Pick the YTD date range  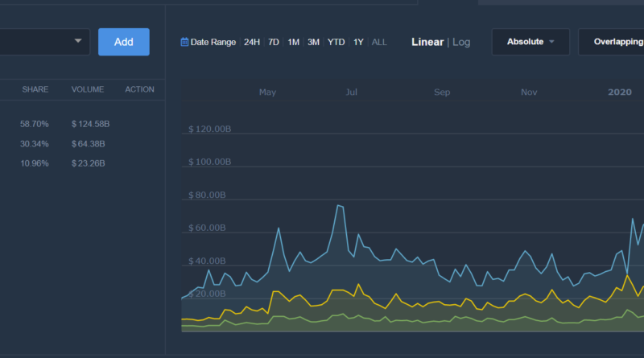(x=336, y=42)
